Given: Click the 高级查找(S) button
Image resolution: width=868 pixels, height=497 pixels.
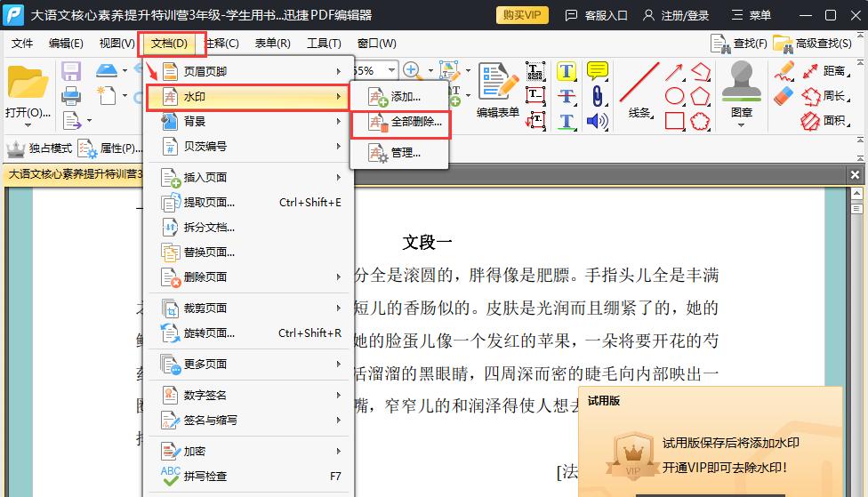Looking at the screenshot, I should 813,44.
